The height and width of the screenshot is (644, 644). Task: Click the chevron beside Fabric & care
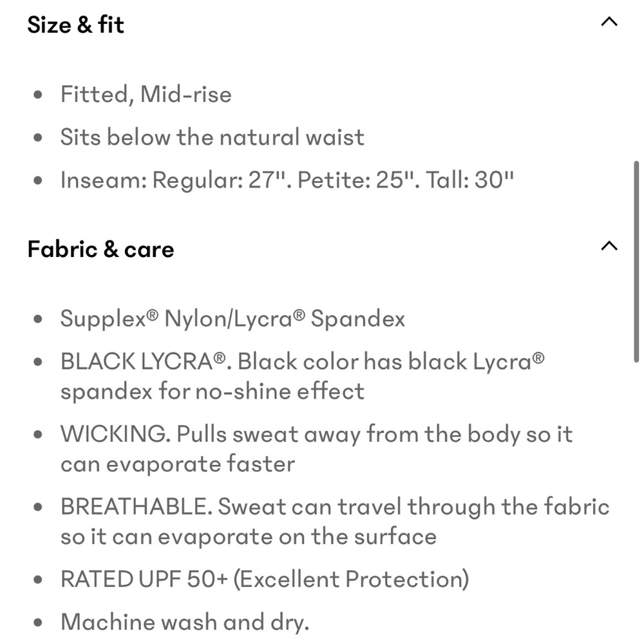(x=608, y=245)
